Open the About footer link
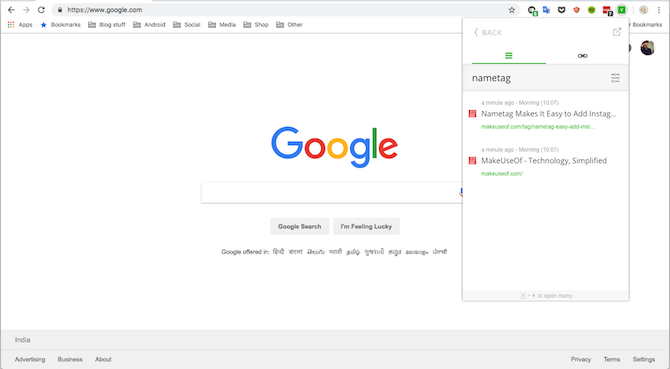Image resolution: width=670 pixels, height=369 pixels. pos(103,360)
